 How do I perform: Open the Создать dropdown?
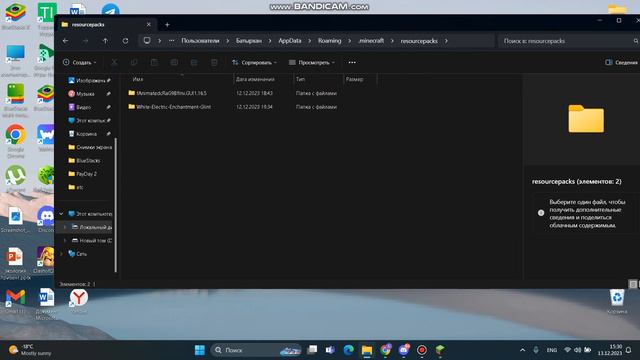80,62
